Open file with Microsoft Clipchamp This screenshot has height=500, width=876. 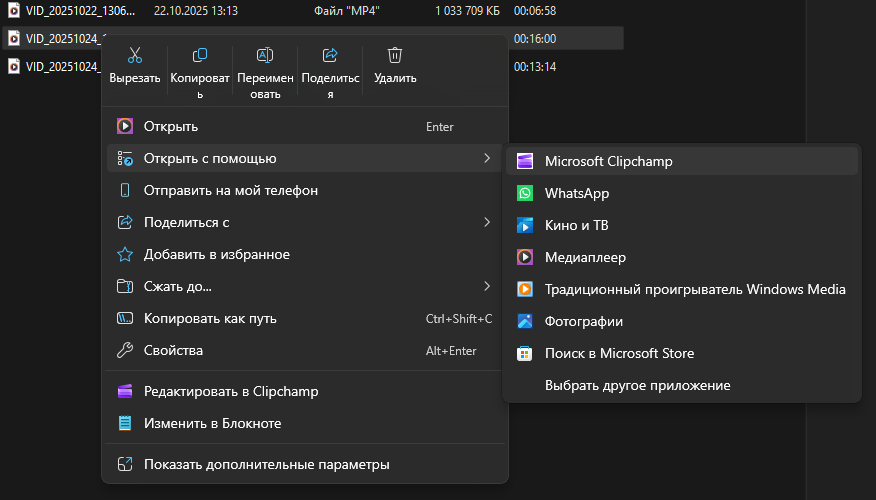click(x=682, y=161)
